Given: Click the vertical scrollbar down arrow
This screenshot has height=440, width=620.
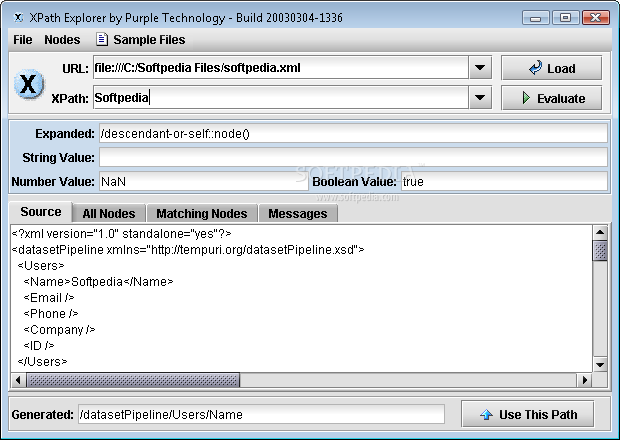Looking at the screenshot, I should click(x=600, y=364).
